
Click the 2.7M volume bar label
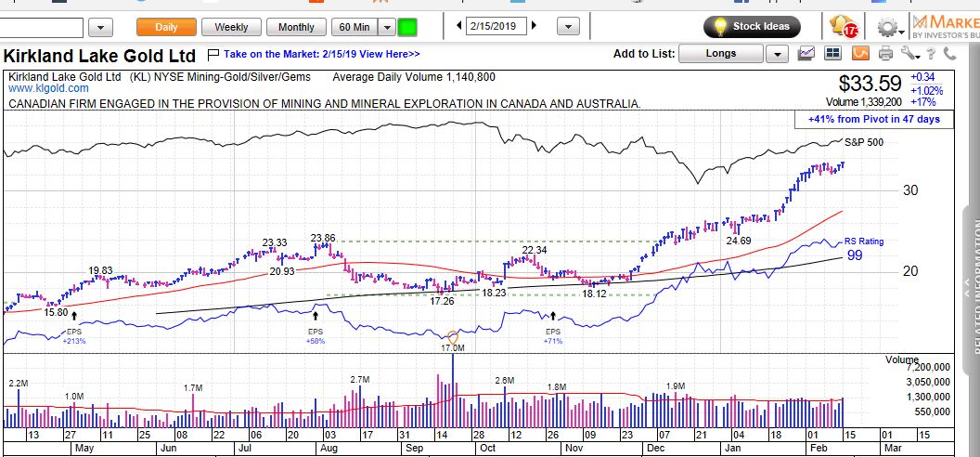point(360,380)
